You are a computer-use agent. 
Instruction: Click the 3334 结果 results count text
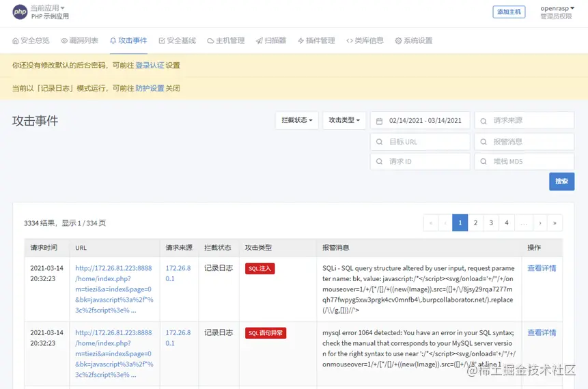[39, 223]
